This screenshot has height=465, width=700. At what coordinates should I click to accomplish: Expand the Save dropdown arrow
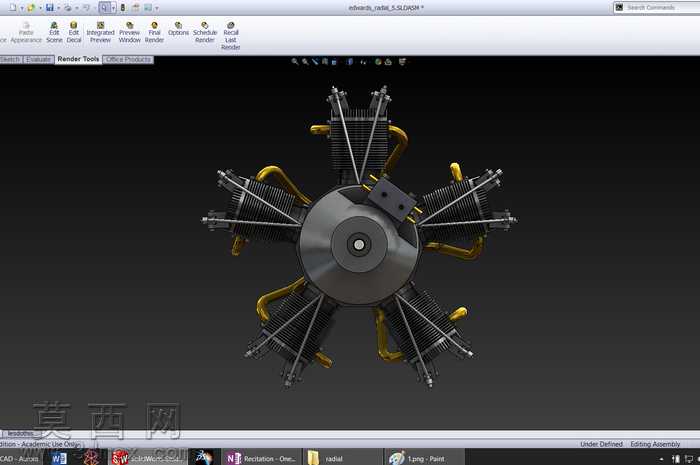click(58, 8)
